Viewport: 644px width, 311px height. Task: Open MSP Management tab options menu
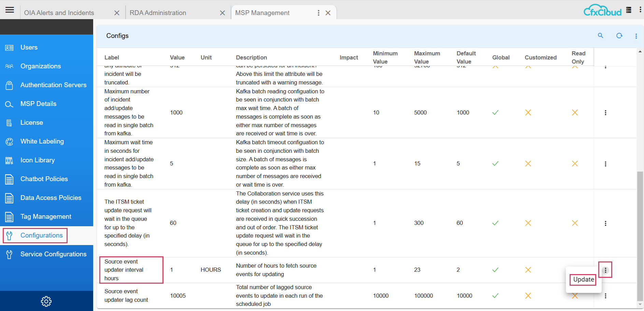tap(318, 13)
